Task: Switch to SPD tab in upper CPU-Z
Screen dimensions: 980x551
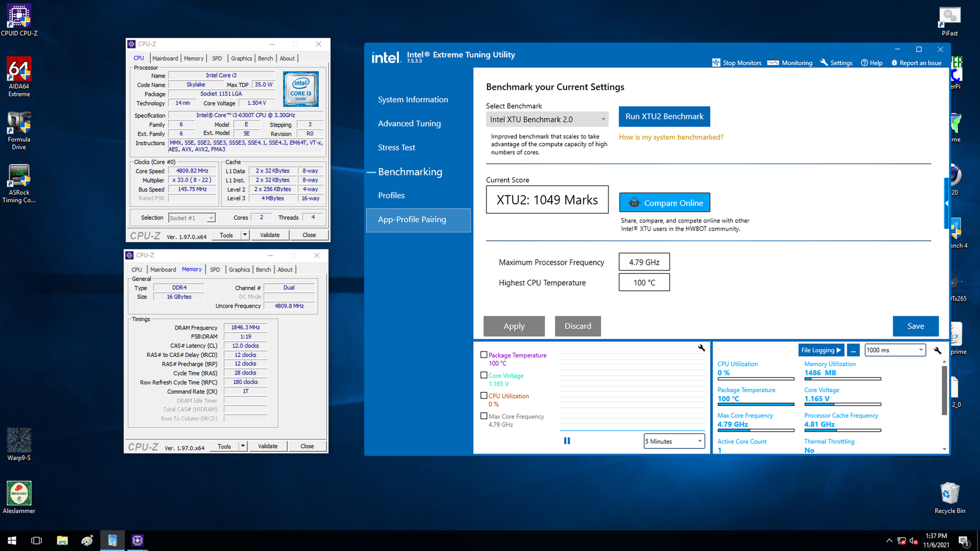Action: 217,58
